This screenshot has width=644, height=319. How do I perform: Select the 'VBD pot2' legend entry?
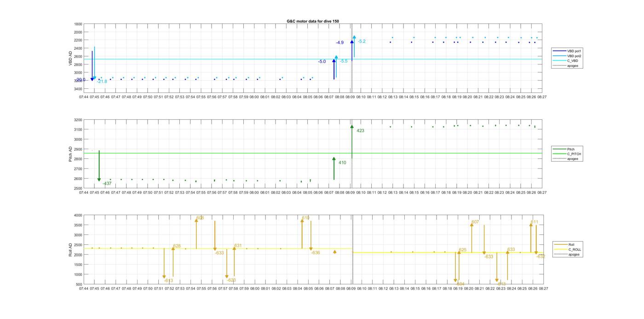[566, 56]
